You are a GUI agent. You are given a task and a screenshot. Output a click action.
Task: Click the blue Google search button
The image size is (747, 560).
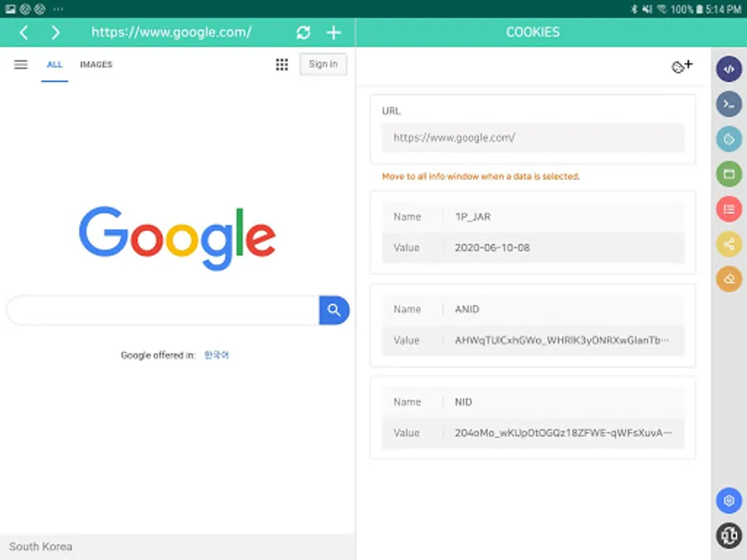pos(334,310)
